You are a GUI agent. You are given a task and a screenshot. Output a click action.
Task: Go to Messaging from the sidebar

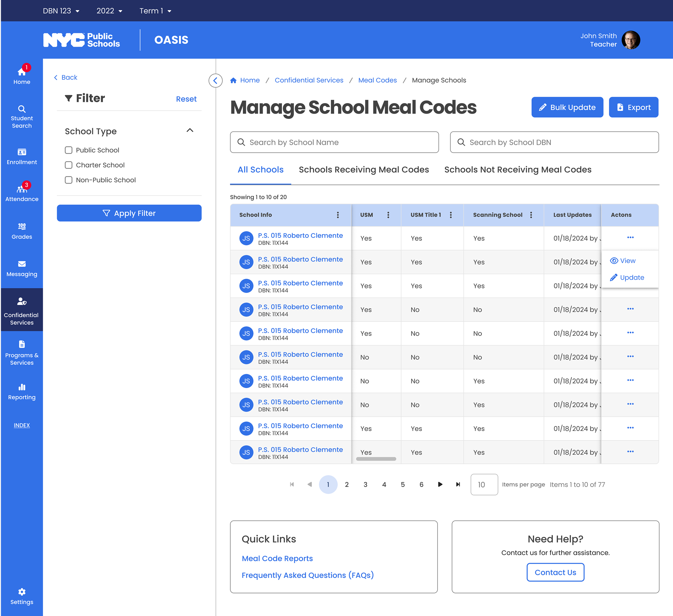click(x=21, y=269)
